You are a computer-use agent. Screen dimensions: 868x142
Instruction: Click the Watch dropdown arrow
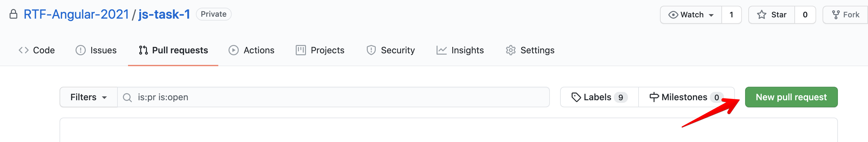tap(711, 15)
